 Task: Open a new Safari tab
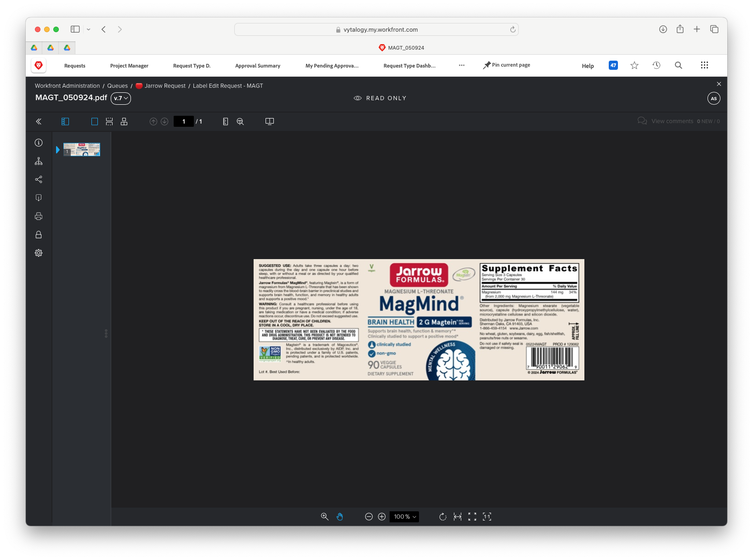pos(697,29)
